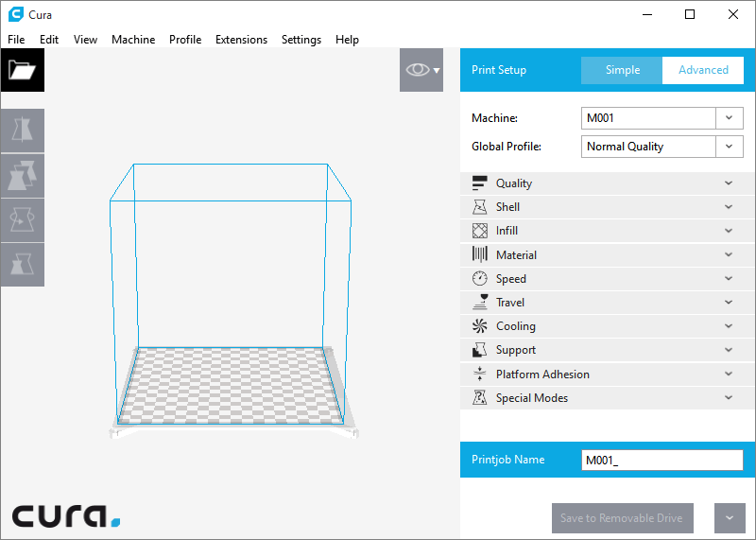Open the Machine dropdown showing M001
This screenshot has height=540, width=756.
click(661, 118)
